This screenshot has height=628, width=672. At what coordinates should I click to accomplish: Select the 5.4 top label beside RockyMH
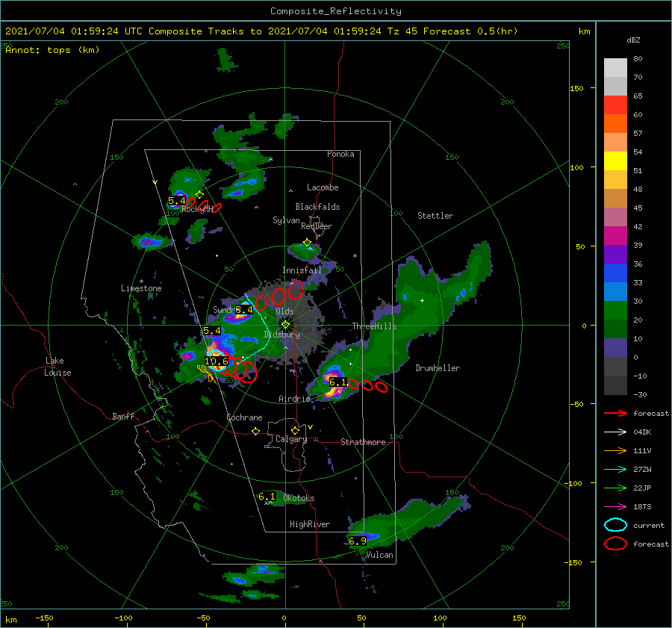176,201
